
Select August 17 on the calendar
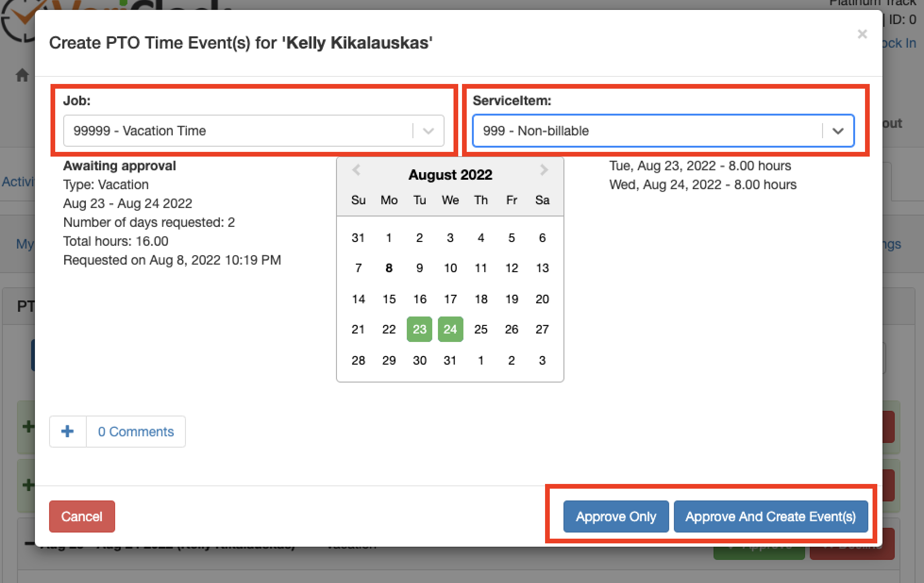tap(450, 299)
